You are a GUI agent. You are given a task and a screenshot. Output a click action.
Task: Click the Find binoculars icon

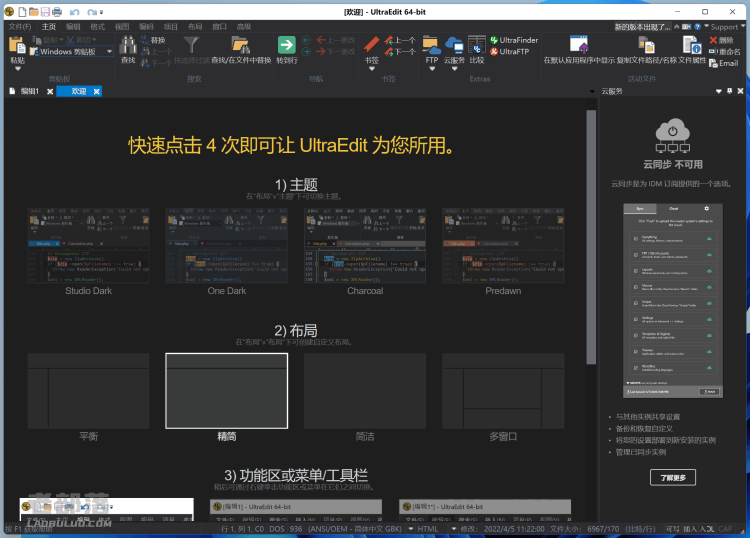click(128, 45)
